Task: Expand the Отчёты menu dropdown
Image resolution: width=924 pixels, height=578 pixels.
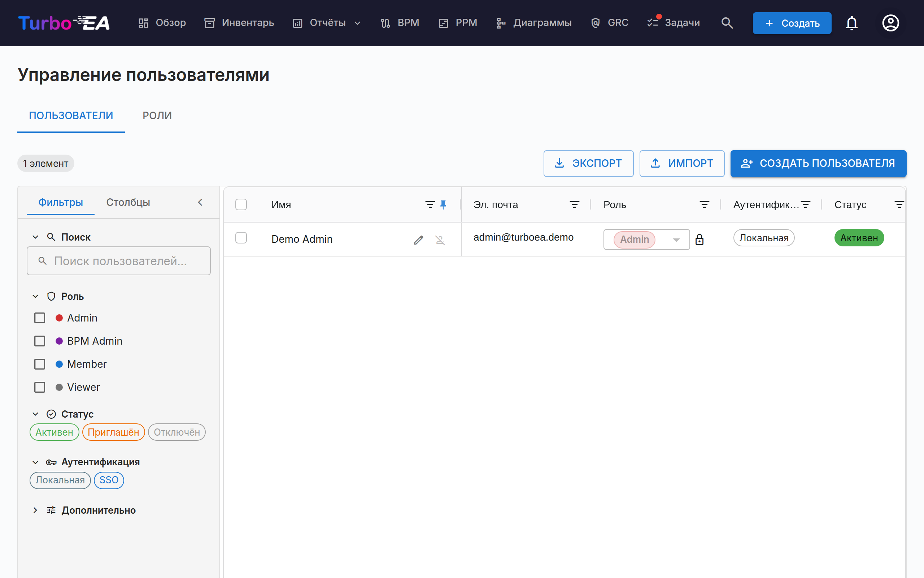Action: [327, 23]
